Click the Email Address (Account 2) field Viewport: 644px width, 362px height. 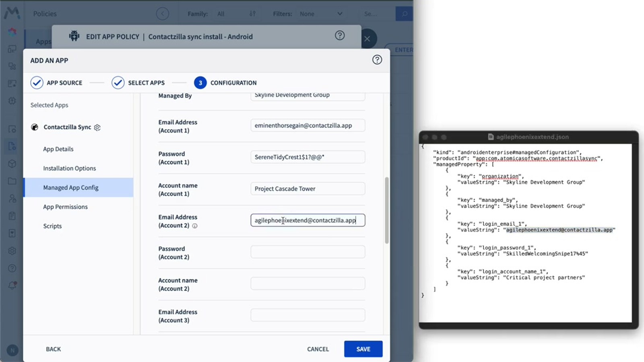(x=308, y=220)
